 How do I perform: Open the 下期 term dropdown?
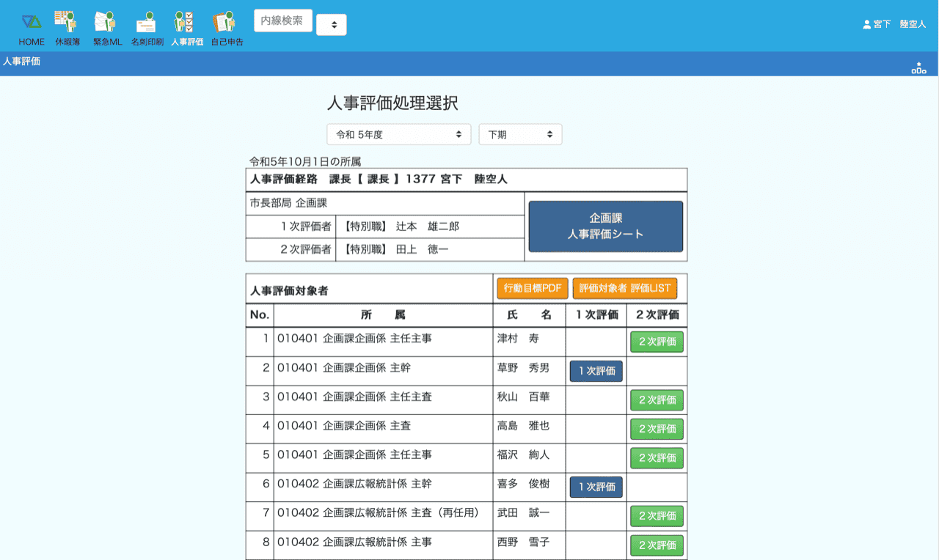[520, 135]
